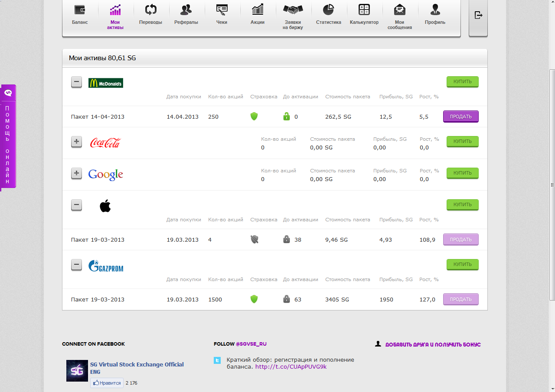Expand the Google asset section

coord(76,173)
